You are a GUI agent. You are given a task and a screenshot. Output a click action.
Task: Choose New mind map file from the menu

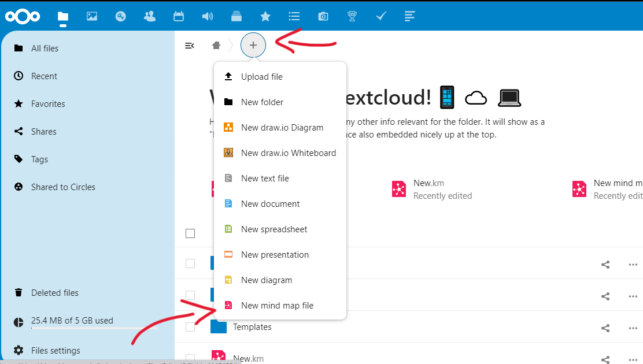276,305
